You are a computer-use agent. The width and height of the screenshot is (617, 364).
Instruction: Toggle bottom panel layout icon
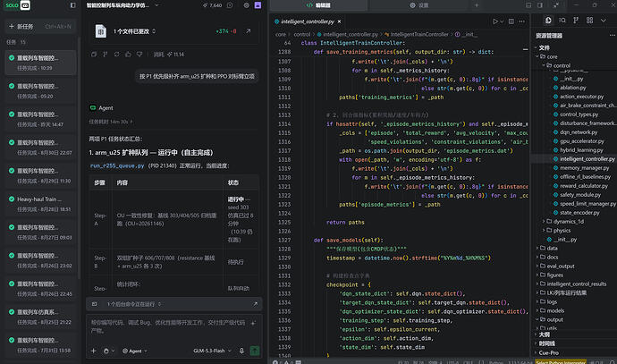pyautogui.click(x=528, y=5)
